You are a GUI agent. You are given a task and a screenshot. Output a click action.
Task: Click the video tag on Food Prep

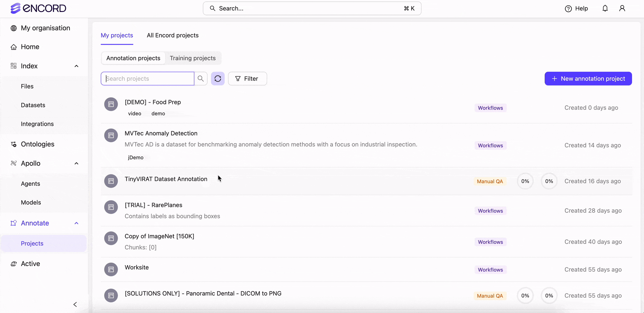pyautogui.click(x=135, y=114)
